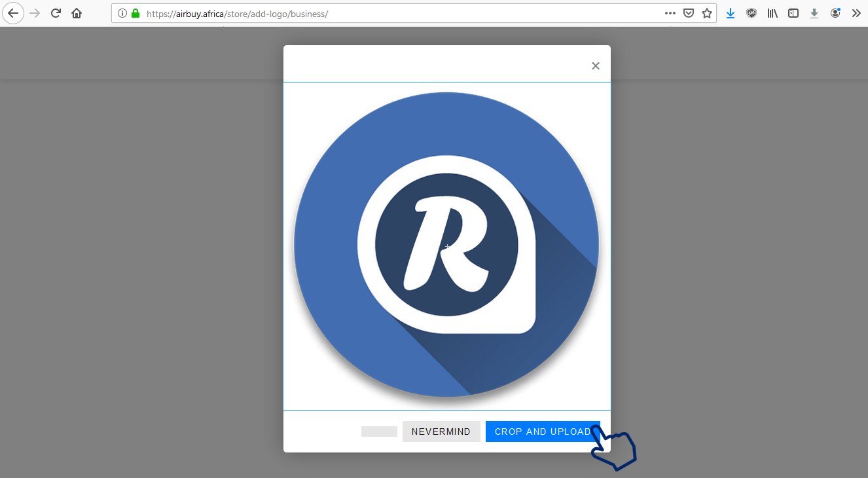Toggle the browser sidebar
868x478 pixels.
coord(793,13)
